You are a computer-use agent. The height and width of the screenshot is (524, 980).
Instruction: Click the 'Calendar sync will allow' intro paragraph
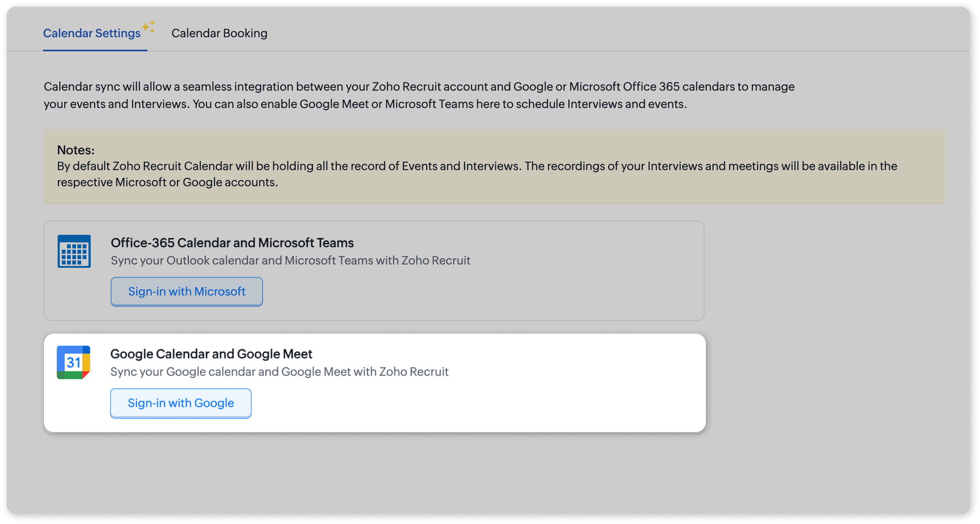coord(419,95)
